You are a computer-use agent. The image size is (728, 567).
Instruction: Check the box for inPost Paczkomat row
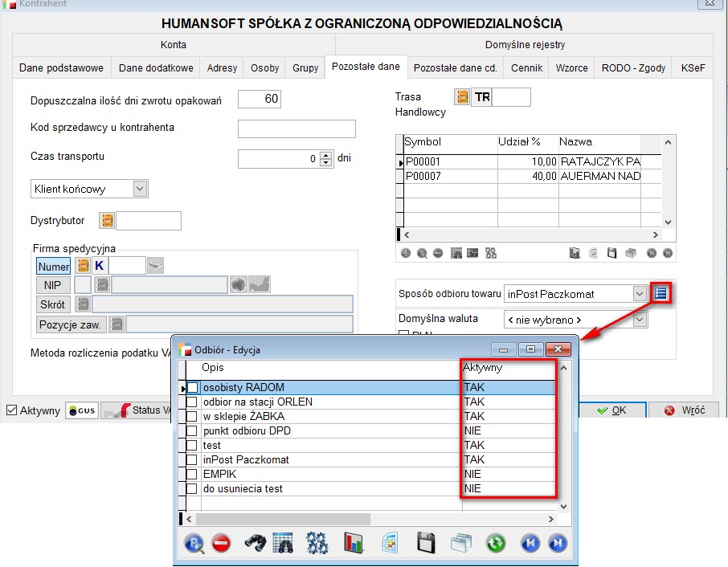click(193, 460)
